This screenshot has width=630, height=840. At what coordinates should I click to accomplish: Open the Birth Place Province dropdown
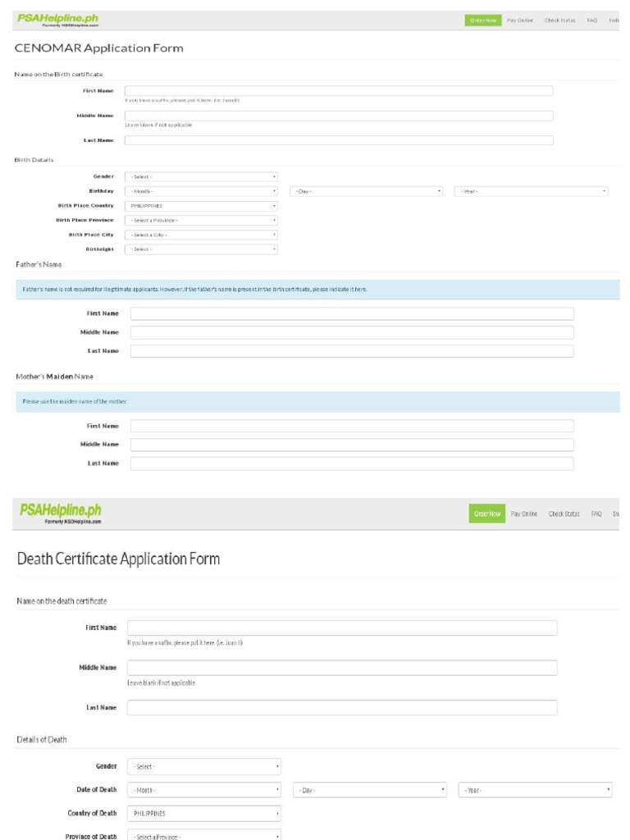click(x=201, y=220)
